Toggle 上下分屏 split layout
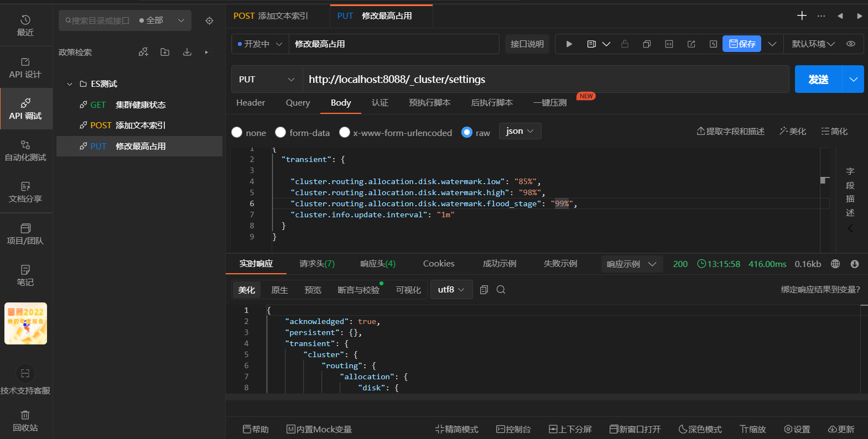This screenshot has width=868, height=439. pyautogui.click(x=570, y=429)
